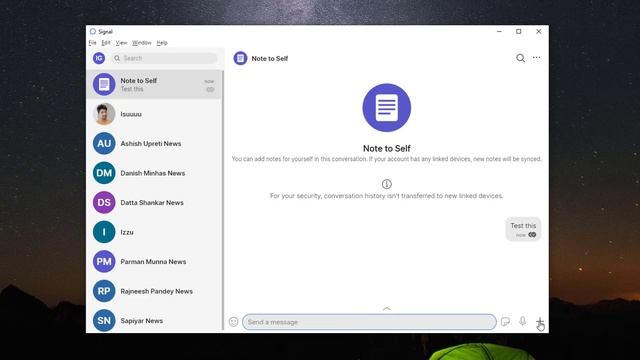Search within the Note to Self conversation

(x=520, y=58)
